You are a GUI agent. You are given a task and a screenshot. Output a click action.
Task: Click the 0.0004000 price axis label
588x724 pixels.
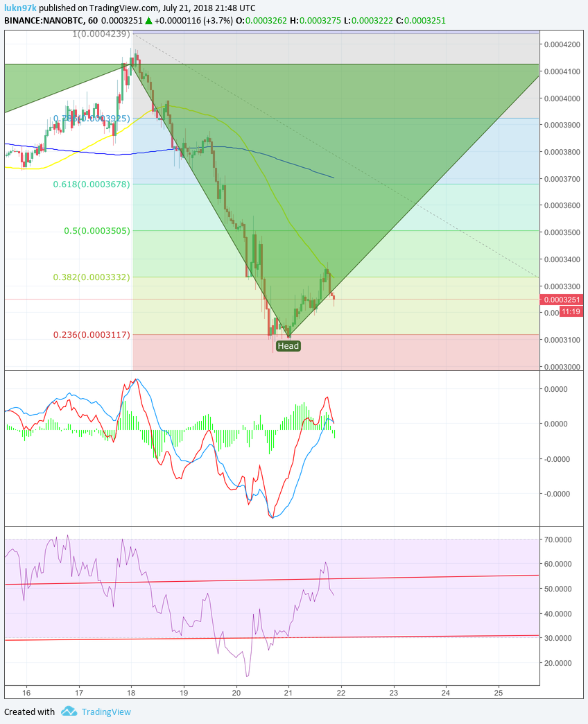point(562,98)
